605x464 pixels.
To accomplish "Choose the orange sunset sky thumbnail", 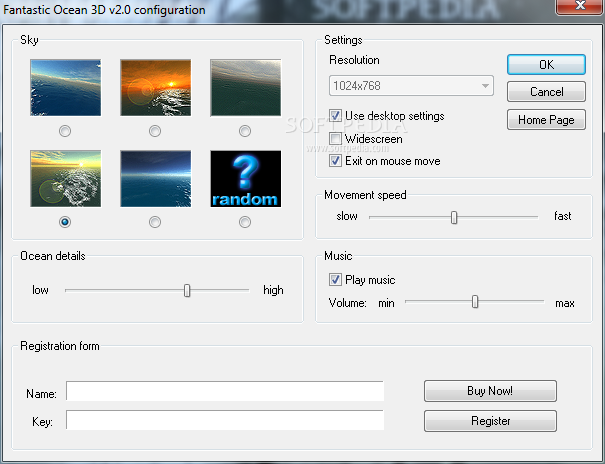I will [x=155, y=88].
